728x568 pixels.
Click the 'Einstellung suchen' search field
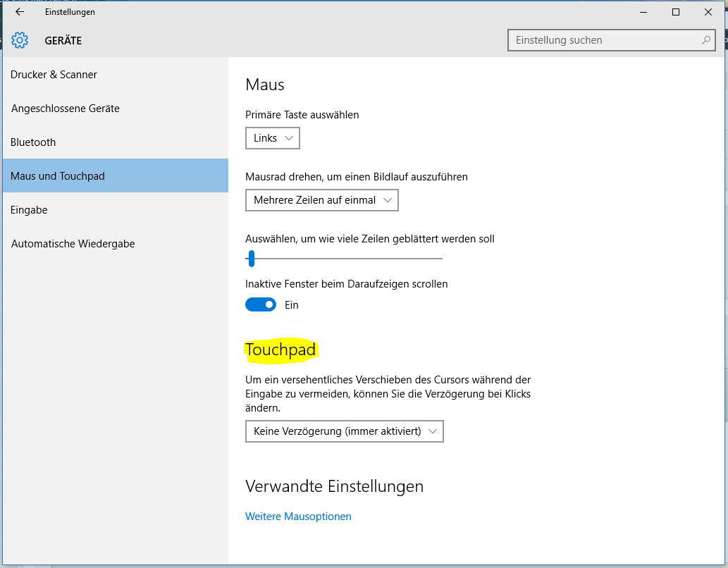coord(603,40)
